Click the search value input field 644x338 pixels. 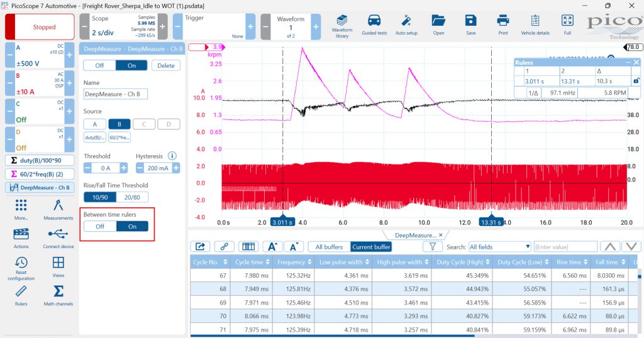pyautogui.click(x=565, y=247)
